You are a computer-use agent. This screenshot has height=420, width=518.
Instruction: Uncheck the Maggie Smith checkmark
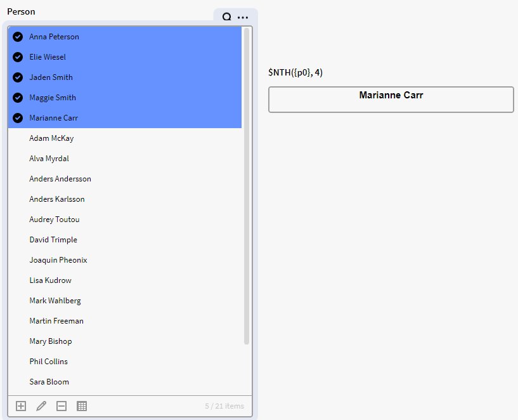pyautogui.click(x=18, y=98)
